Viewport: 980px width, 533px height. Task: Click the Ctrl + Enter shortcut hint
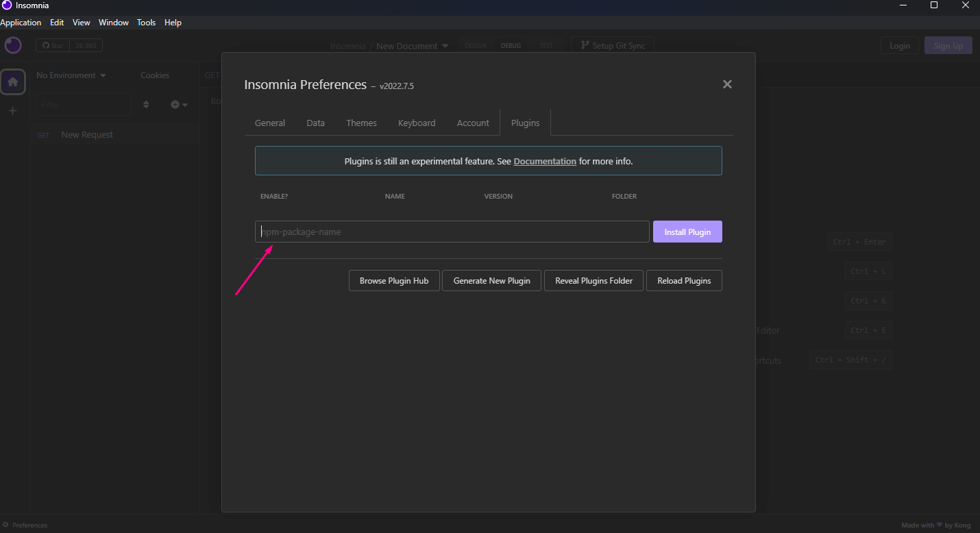pyautogui.click(x=859, y=242)
